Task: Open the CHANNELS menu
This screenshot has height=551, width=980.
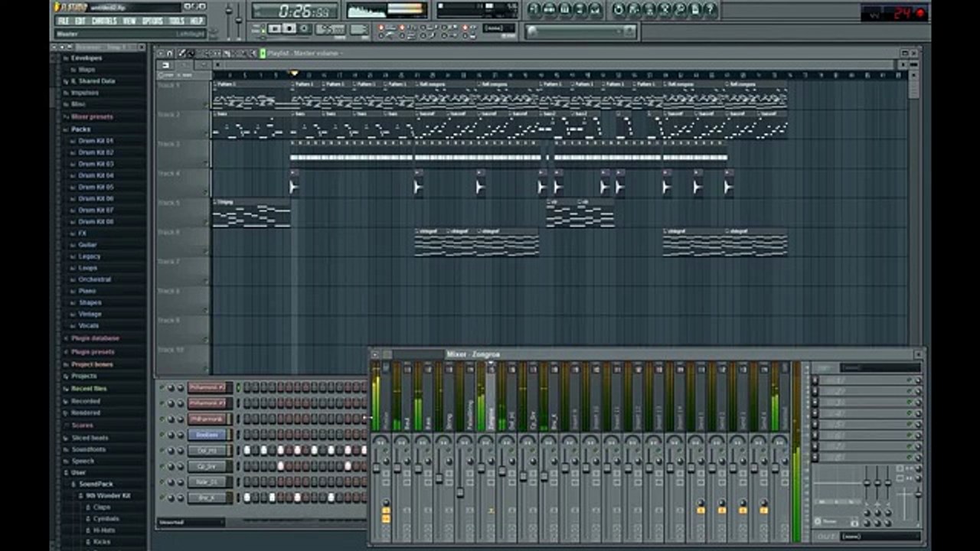Action: [104, 21]
